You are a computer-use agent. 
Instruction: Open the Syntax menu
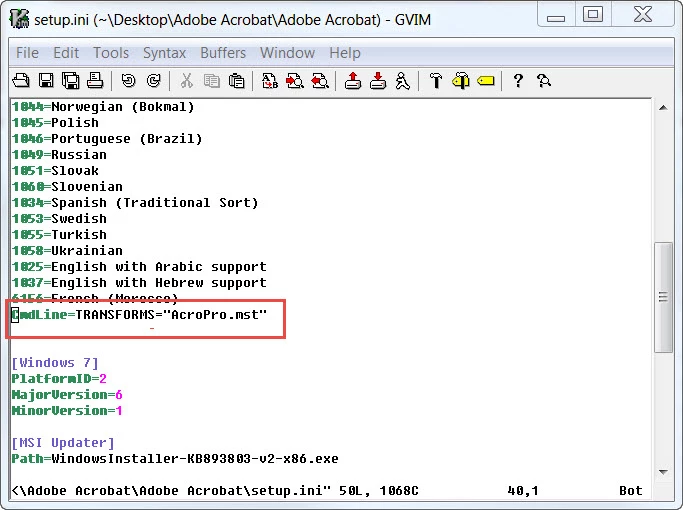click(165, 53)
